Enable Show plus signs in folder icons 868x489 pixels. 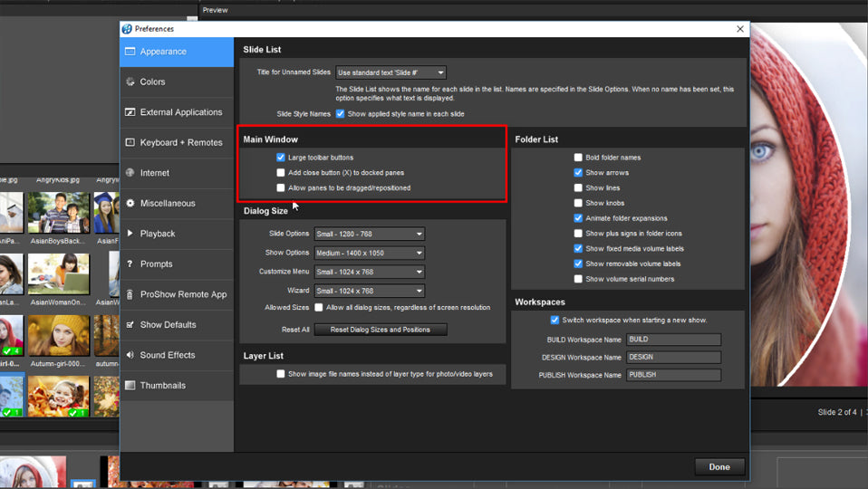click(578, 234)
